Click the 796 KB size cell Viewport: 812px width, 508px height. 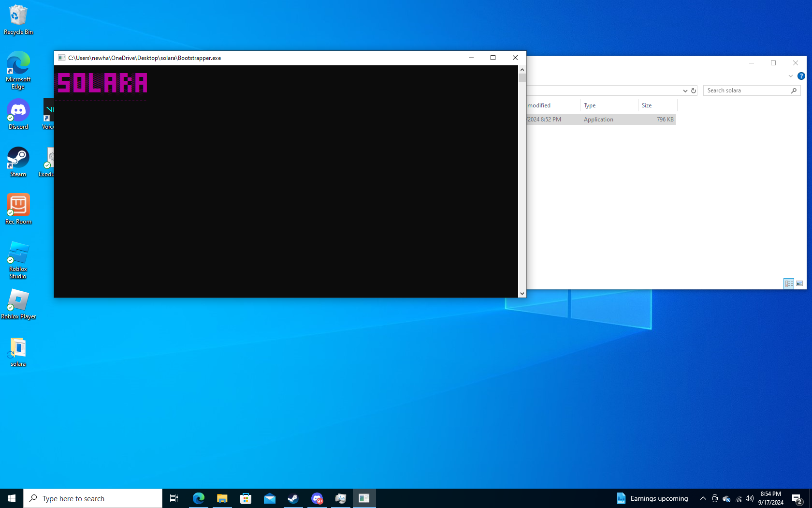coord(665,120)
